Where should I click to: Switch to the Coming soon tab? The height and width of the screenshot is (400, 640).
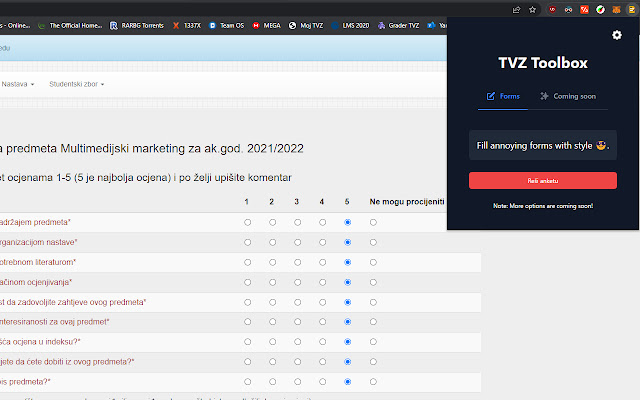tap(568, 96)
